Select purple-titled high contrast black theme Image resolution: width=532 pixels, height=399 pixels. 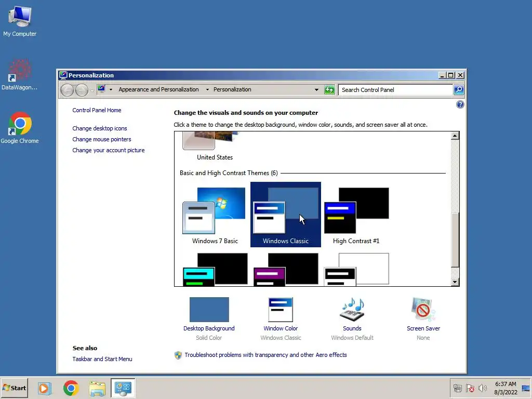click(286, 270)
